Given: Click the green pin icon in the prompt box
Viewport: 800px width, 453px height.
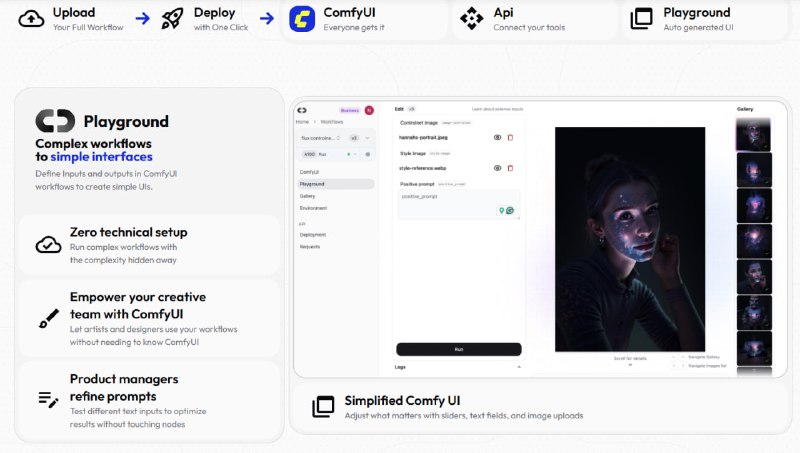Looking at the screenshot, I should 502,210.
